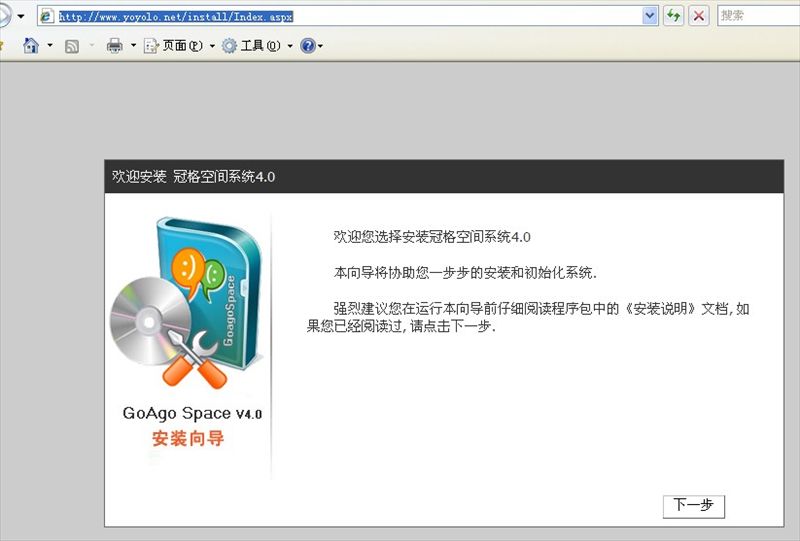Screen dimensions: 800x541
Task: Click the Stop loading red X button
Action: coord(698,16)
